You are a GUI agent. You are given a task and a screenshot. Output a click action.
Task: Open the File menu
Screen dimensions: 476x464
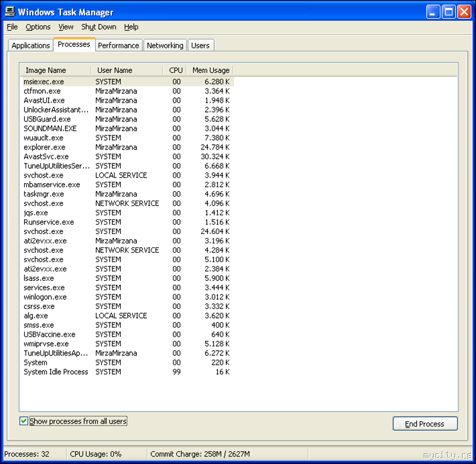click(x=12, y=27)
